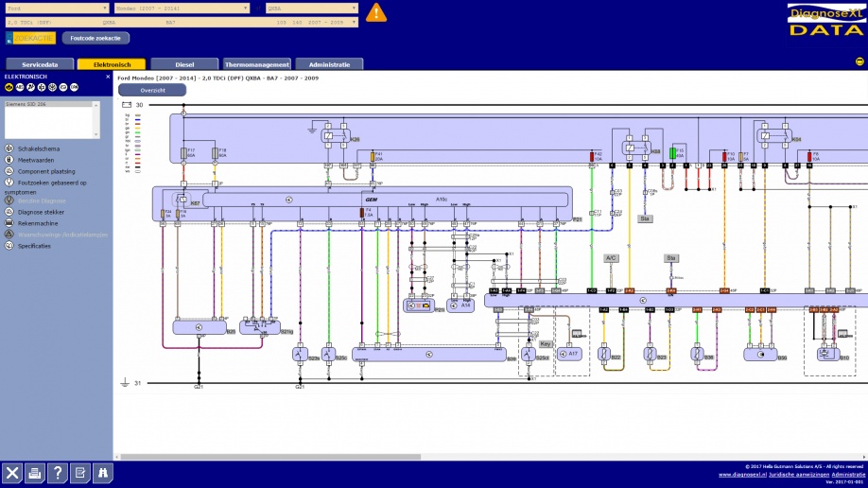Open the Mondeo (2007 - 2014) model dropdown

click(x=182, y=8)
